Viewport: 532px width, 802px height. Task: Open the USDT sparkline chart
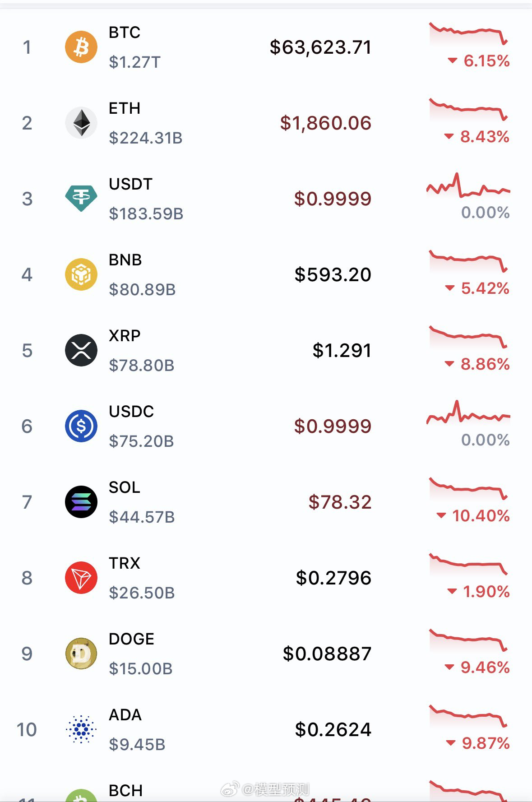coord(468,186)
